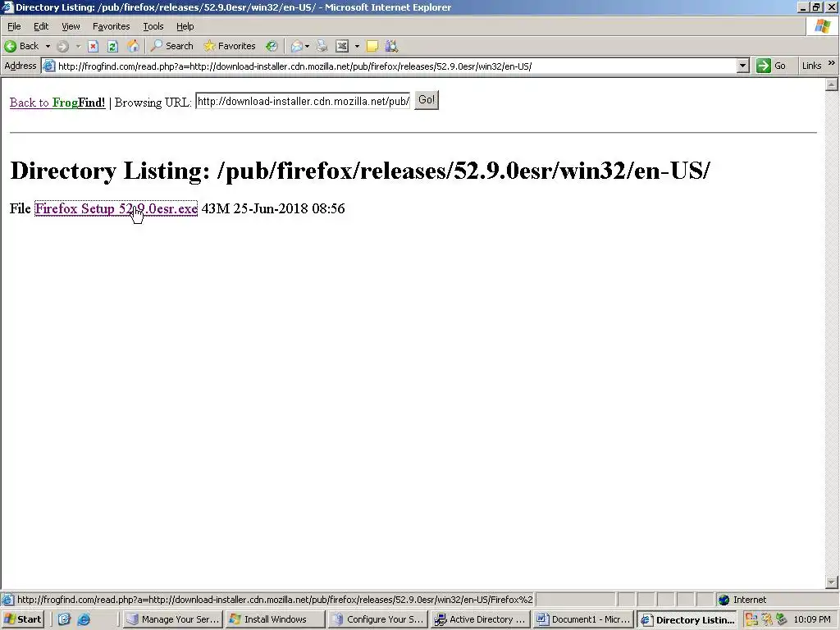Click the 43M 25-Jun-2018 08:56 file details text
The width and height of the screenshot is (840, 630).
[273, 208]
